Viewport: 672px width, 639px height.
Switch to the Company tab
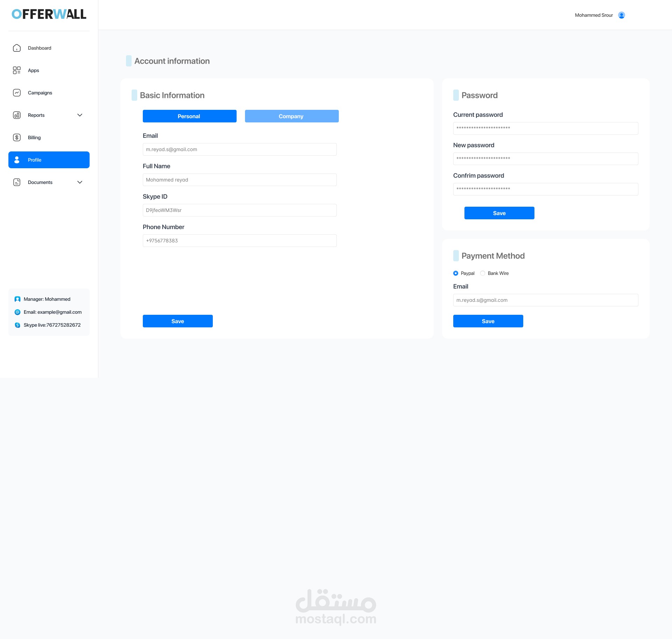tap(292, 116)
